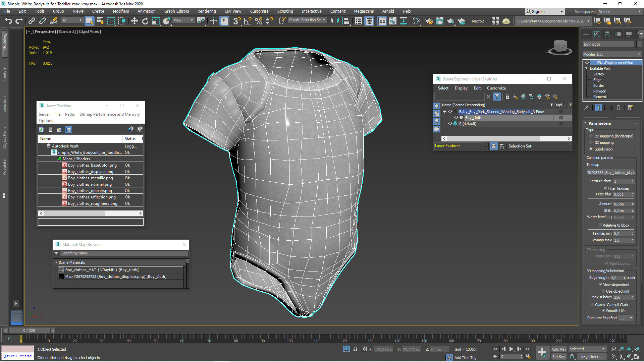The image size is (644, 362).
Task: Click the ViewCube in viewport
Action: pos(560,47)
